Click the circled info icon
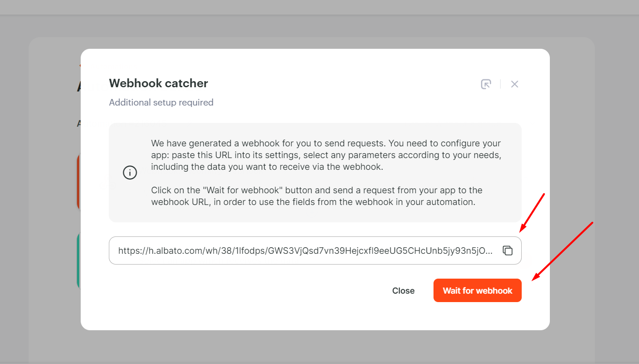639x364 pixels. point(130,173)
